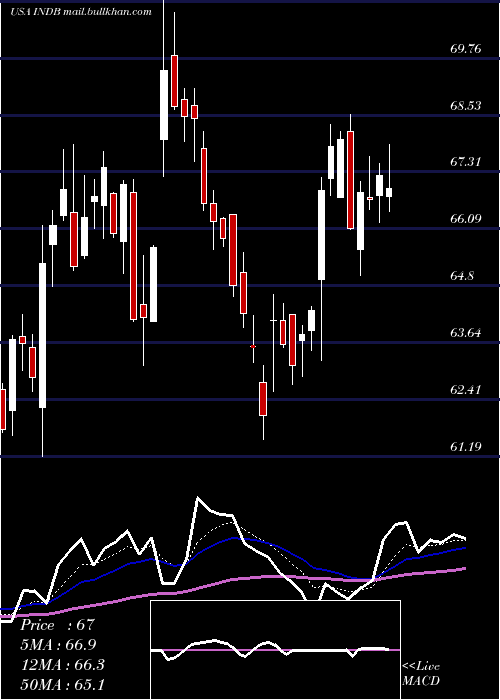Select the 64.8 price level label
The image size is (500, 700).
point(462,275)
